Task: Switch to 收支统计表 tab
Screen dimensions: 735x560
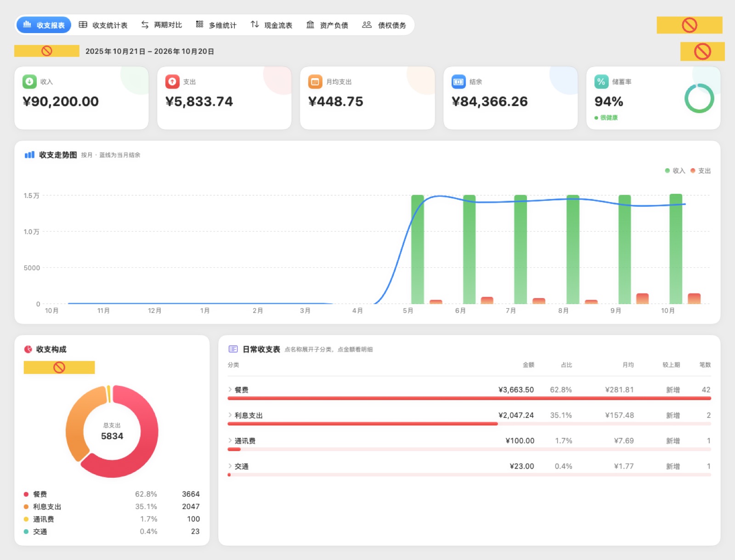Action: [x=103, y=25]
